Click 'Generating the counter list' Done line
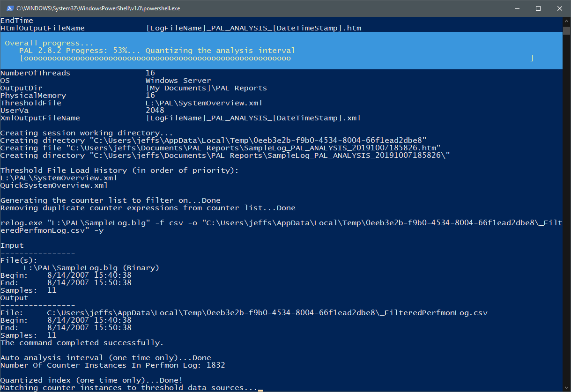Viewport: 571px width, 392px height. [x=111, y=200]
